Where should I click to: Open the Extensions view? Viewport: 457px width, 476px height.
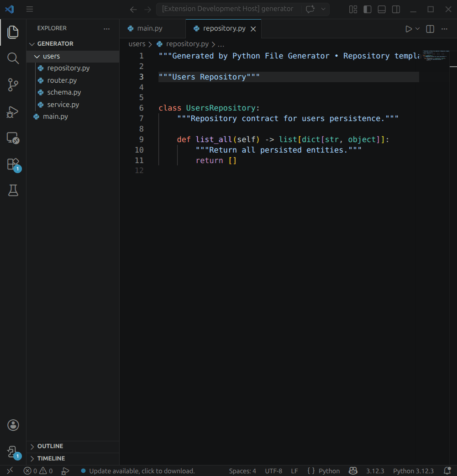[x=13, y=164]
